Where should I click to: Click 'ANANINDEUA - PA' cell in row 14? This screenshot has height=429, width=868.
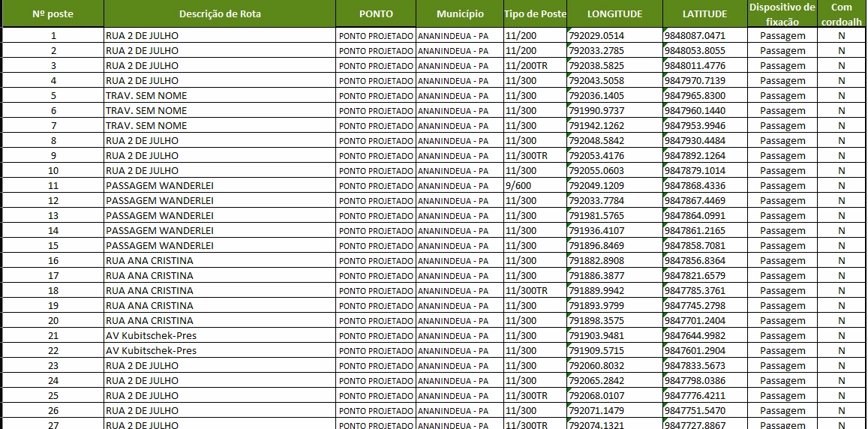point(460,230)
